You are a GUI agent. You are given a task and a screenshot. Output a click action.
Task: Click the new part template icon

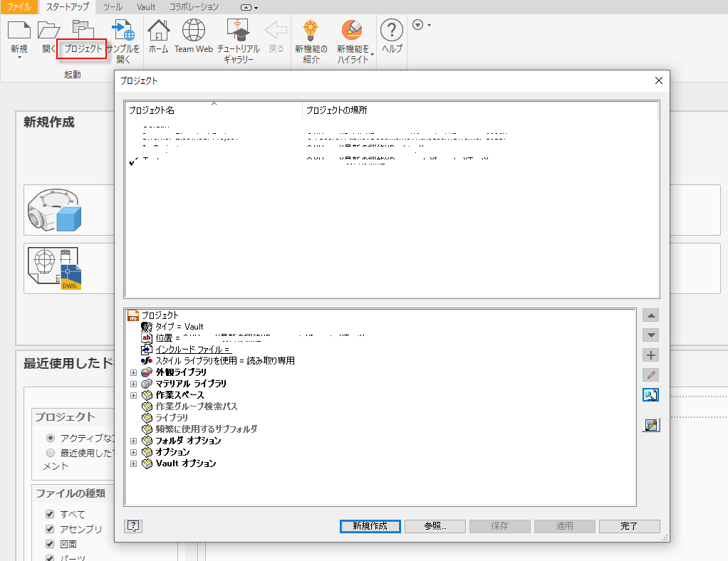[55, 210]
